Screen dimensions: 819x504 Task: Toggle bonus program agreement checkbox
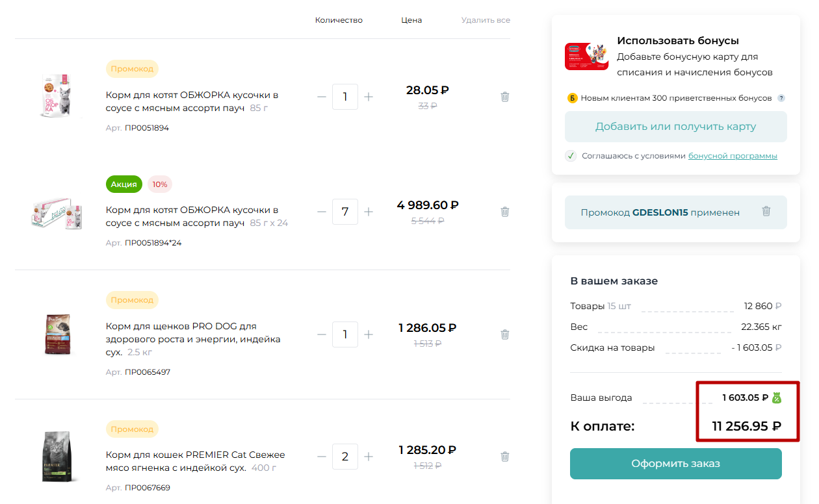[571, 156]
